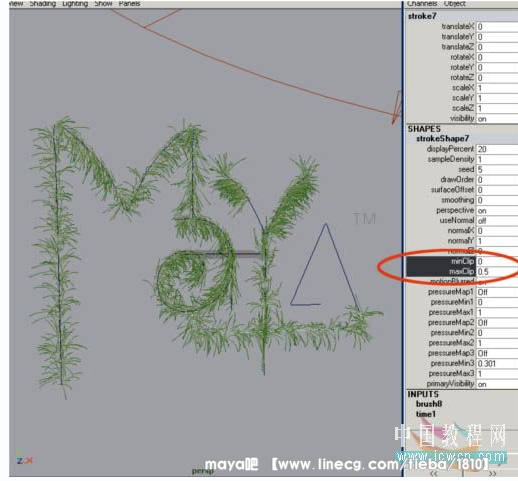The image size is (518, 481).
Task: Click the rotateZ value field
Action: click(497, 78)
